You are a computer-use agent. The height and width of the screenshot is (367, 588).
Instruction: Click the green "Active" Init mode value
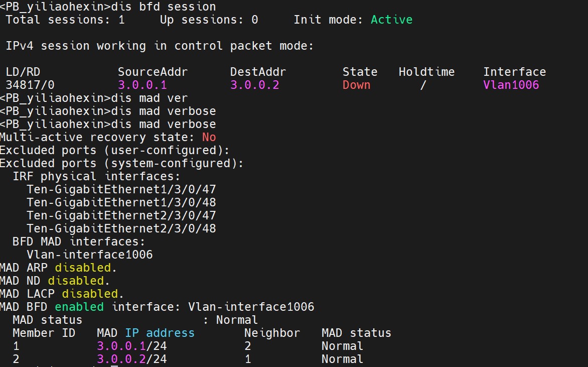click(391, 20)
